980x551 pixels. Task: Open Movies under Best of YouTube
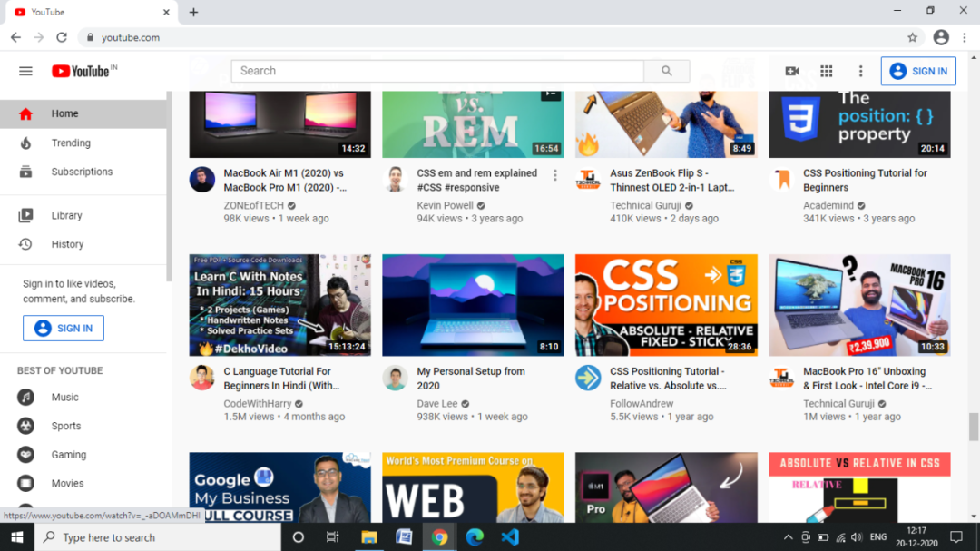[83, 484]
